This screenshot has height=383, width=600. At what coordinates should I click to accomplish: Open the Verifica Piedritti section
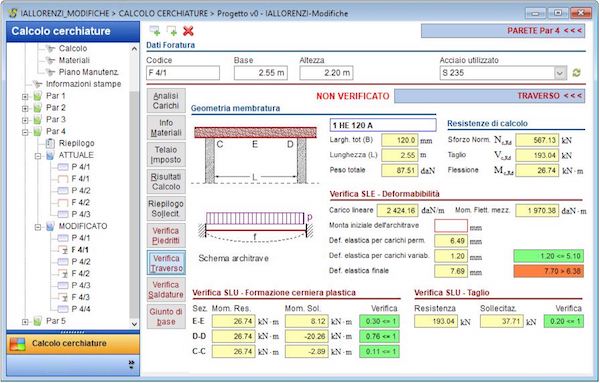click(x=166, y=236)
